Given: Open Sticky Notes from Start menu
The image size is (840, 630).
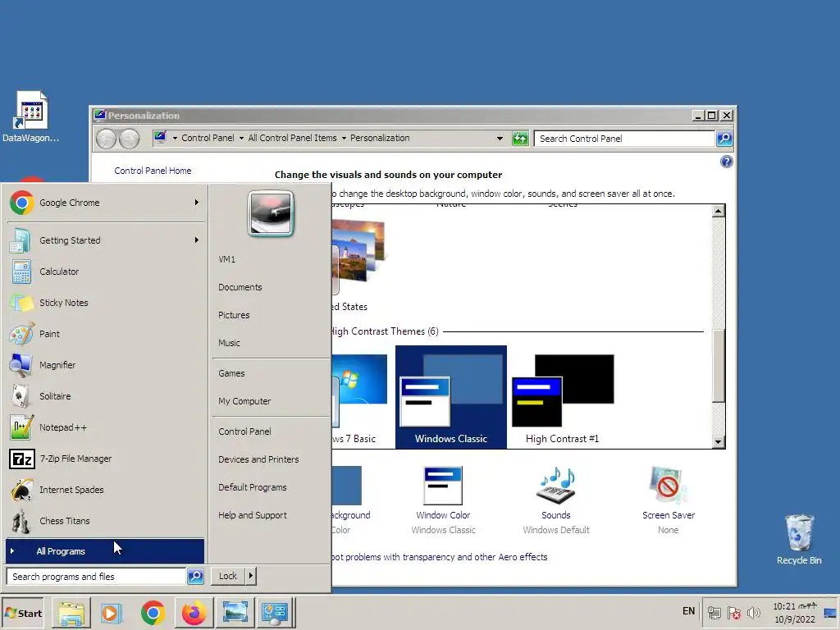Looking at the screenshot, I should coord(105,303).
